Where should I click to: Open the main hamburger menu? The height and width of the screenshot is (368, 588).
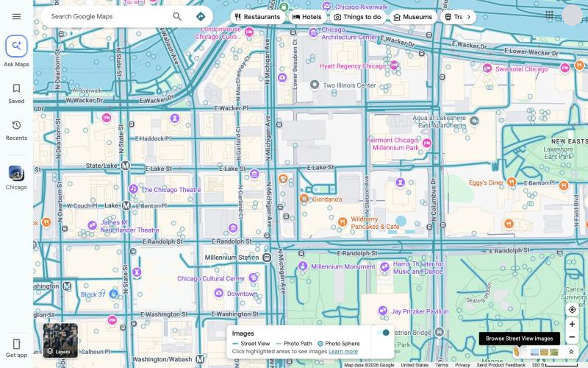tap(16, 16)
